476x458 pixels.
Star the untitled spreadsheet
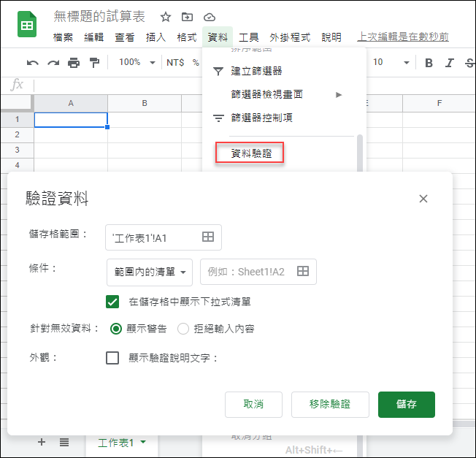pos(166,17)
